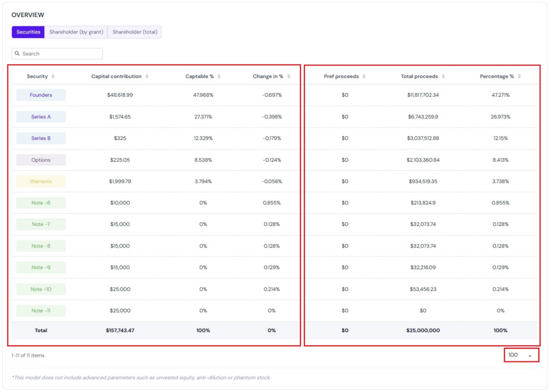Click the Note -7 security tag

pyautogui.click(x=40, y=224)
